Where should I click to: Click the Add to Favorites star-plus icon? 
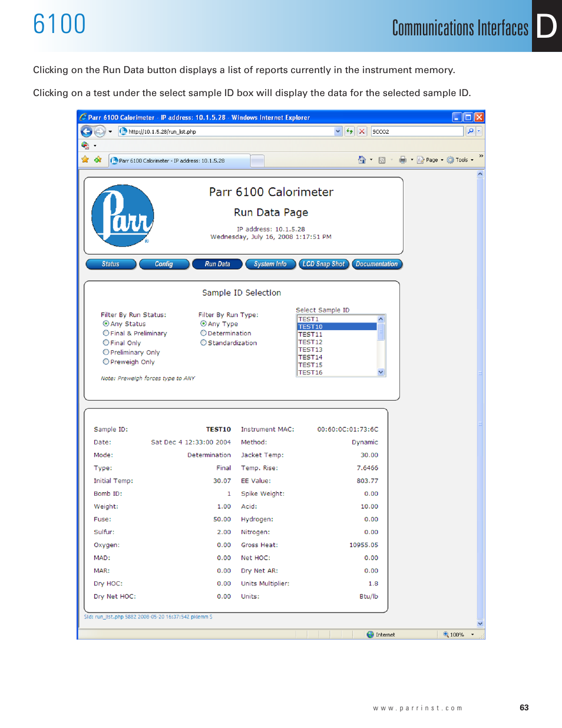[98, 160]
